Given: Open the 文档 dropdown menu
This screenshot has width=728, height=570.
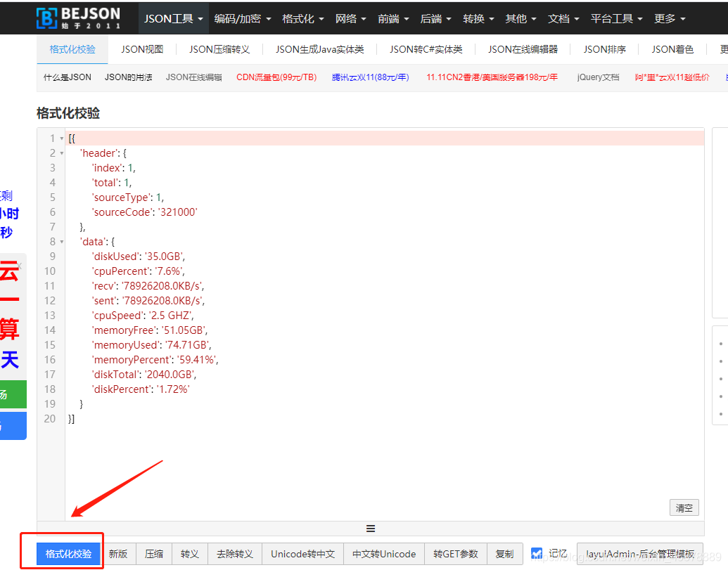Looking at the screenshot, I should point(563,18).
